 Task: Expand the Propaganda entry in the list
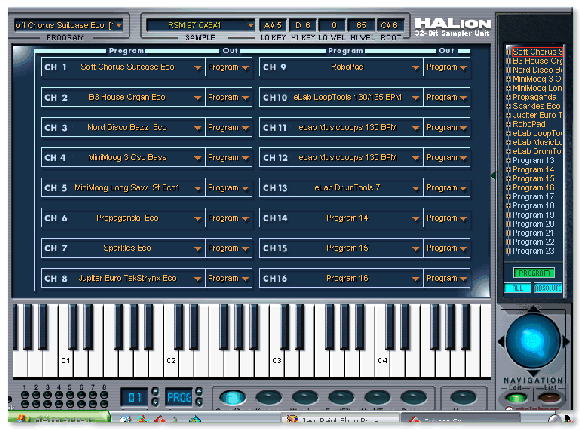[x=509, y=97]
